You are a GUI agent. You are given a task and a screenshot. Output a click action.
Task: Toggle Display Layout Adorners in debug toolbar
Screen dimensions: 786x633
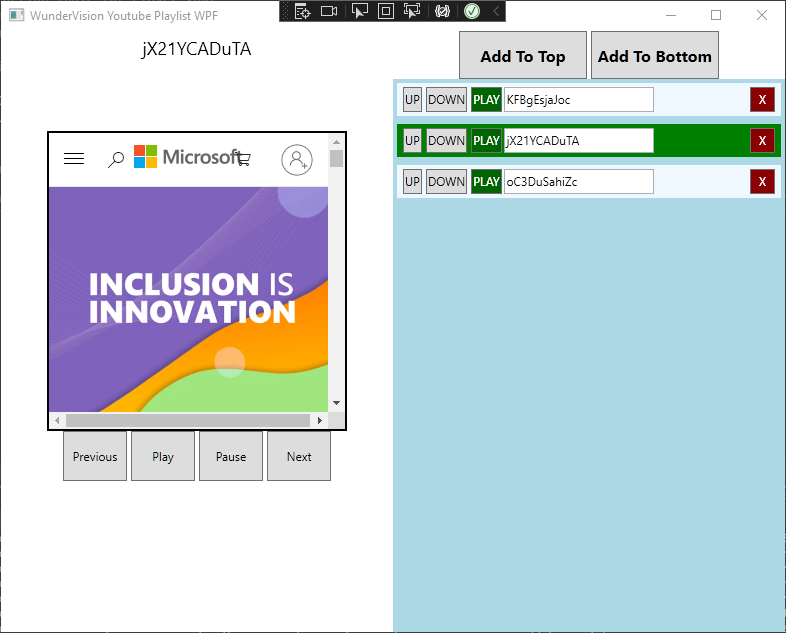(385, 11)
